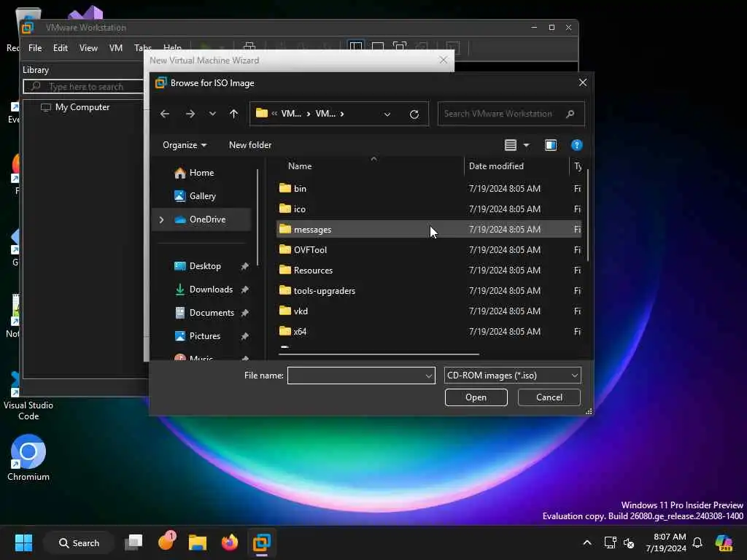This screenshot has width=747, height=560.
Task: Expand the address bar history dropdown
Action: point(387,114)
